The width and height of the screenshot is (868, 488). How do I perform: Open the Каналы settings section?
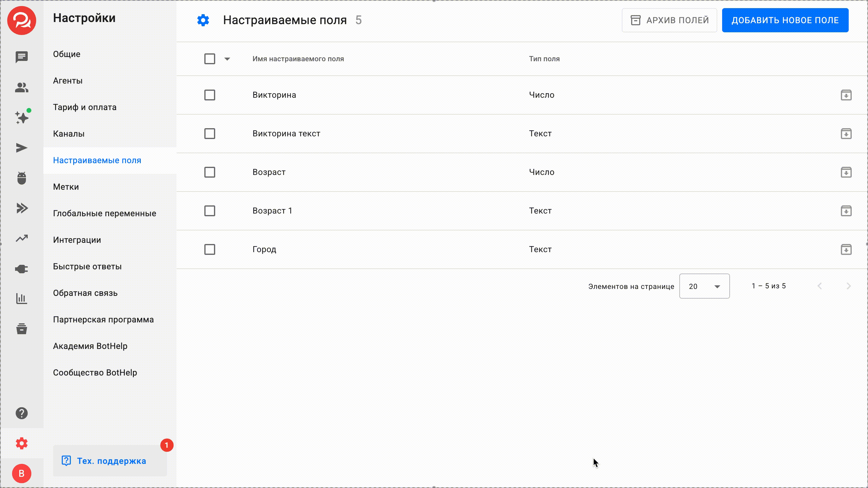tap(69, 134)
